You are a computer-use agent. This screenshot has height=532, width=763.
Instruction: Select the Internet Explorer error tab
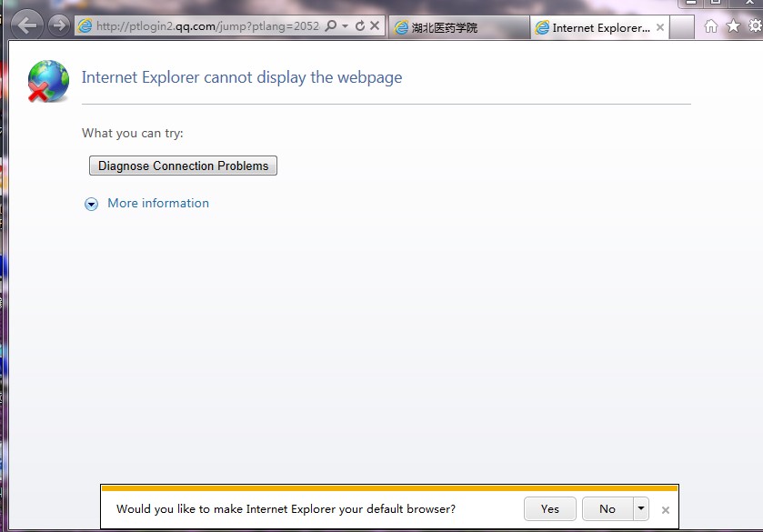(599, 28)
